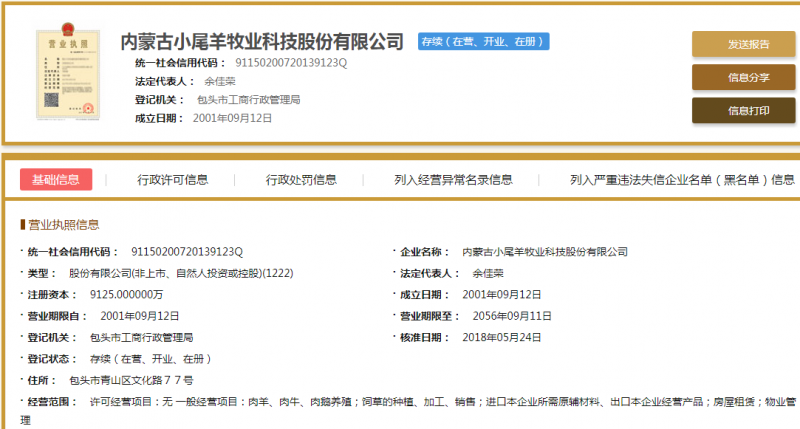Viewport: 800px width, 429px height.
Task: Click the blue 存续（在营、开业、在册）status badge
Action: click(x=483, y=41)
